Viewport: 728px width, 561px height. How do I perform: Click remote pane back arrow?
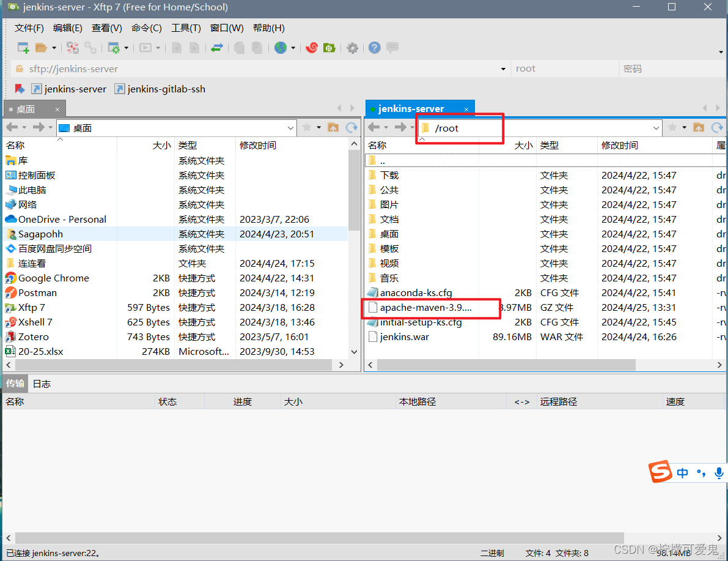[373, 127]
